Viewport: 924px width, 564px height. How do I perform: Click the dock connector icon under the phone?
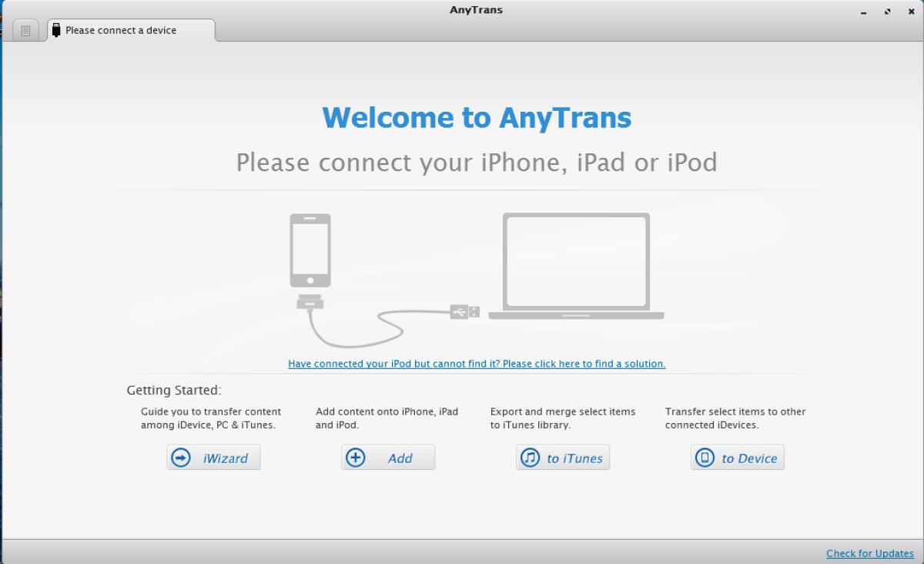(x=310, y=302)
